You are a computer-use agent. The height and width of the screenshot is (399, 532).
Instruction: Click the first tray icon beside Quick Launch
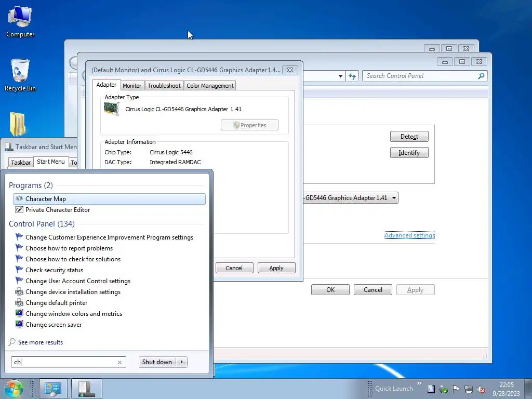coord(431,389)
